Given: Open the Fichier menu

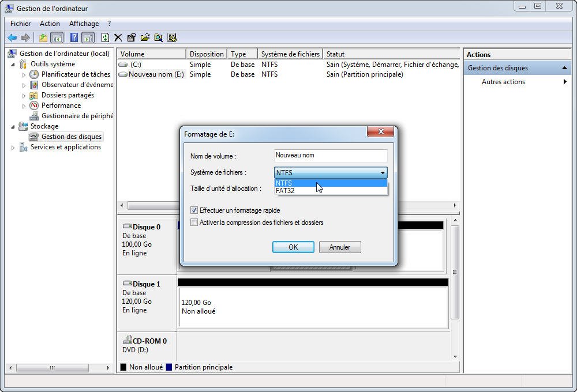Looking at the screenshot, I should pyautogui.click(x=21, y=24).
